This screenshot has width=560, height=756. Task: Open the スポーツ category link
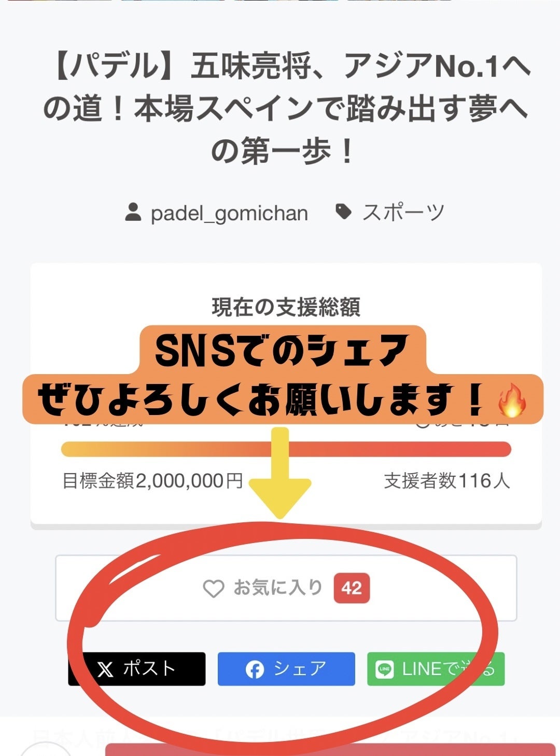(x=403, y=212)
